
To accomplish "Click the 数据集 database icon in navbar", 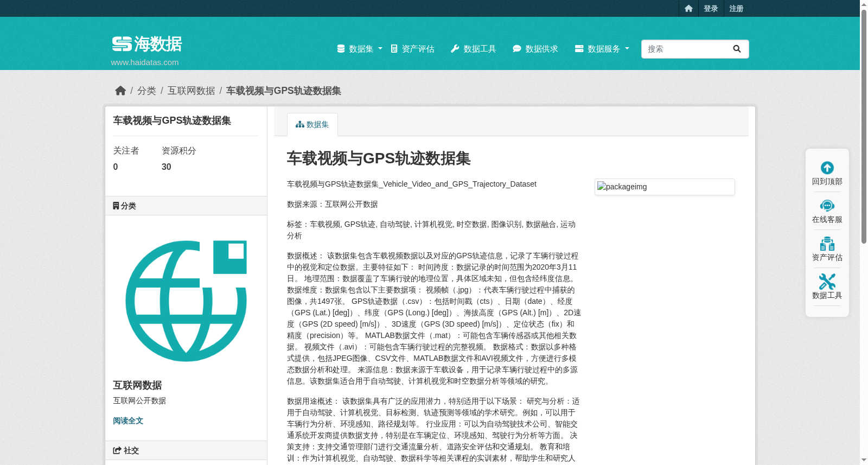I will 341,49.
